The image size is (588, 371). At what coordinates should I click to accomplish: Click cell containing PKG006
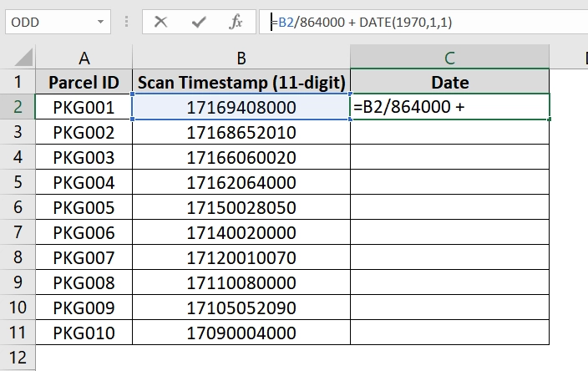pyautogui.click(x=84, y=232)
